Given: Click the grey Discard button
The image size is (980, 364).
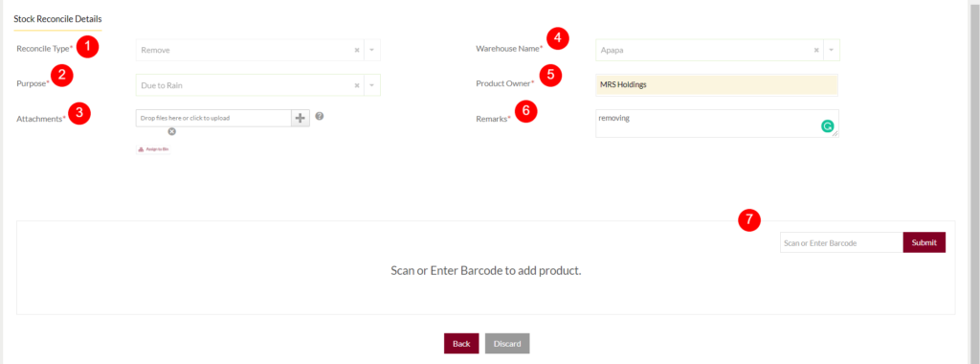Looking at the screenshot, I should (x=507, y=343).
